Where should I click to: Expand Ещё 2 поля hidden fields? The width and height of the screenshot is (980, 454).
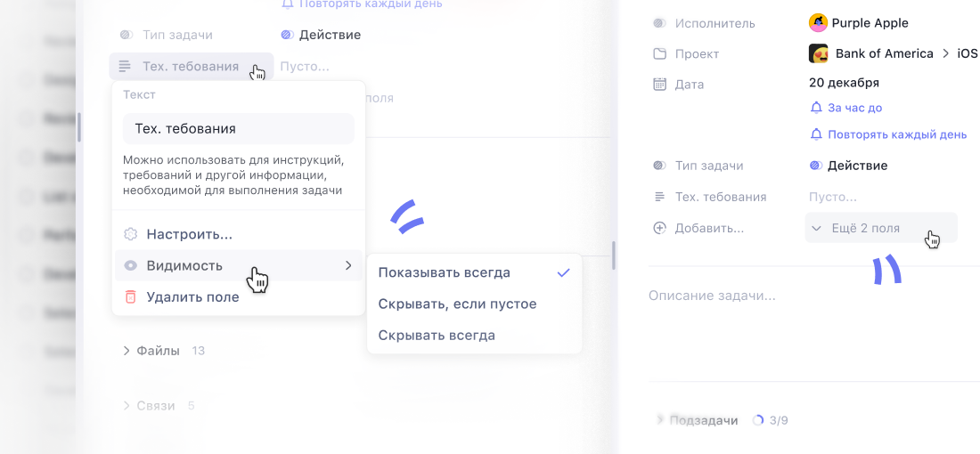tap(880, 228)
